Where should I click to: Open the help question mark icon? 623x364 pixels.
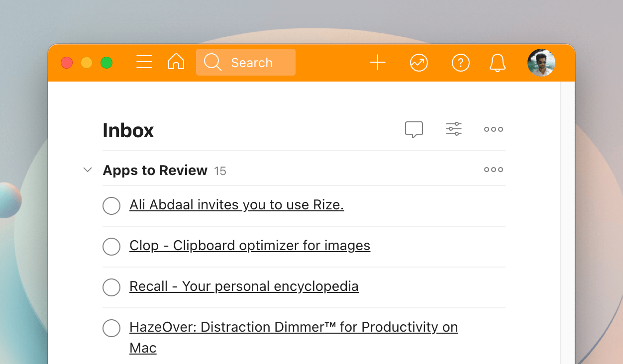461,63
